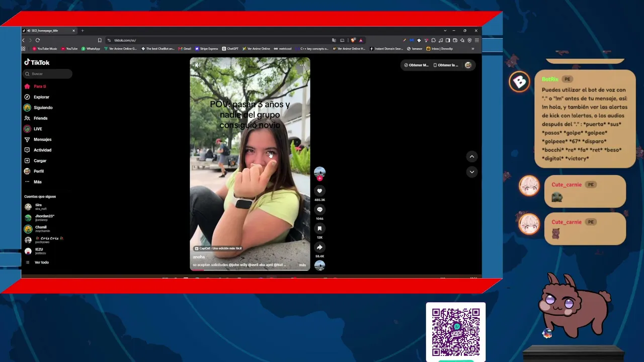Open the spinning sound disc thumbnail
This screenshot has width=644, height=362.
(319, 265)
